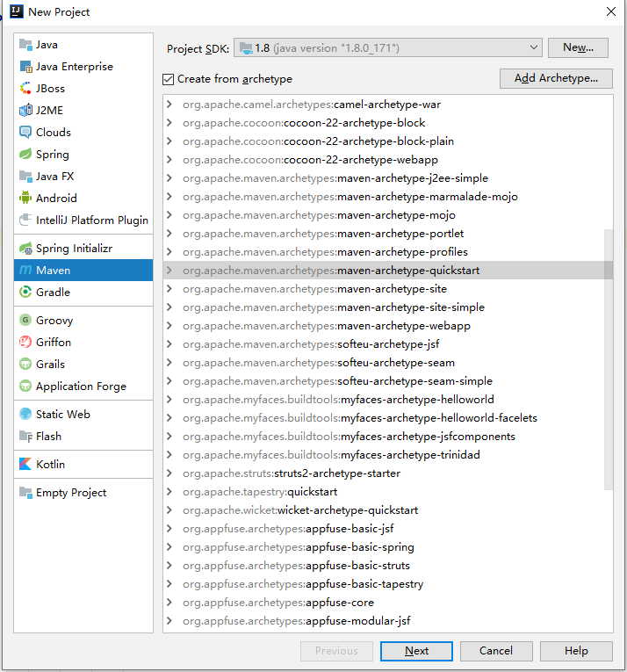The height and width of the screenshot is (672, 627).
Task: Choose Spring Initializr project type label
Action: pyautogui.click(x=74, y=249)
